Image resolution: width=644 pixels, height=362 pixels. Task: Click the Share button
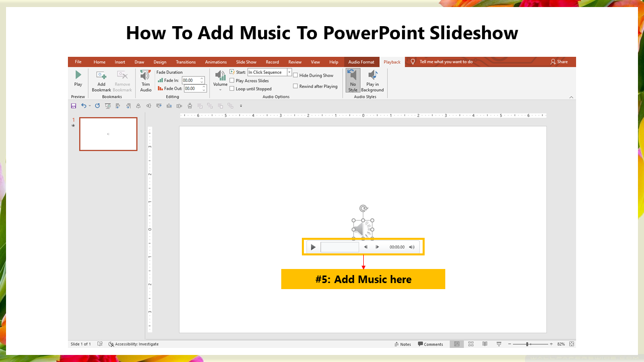click(x=559, y=62)
